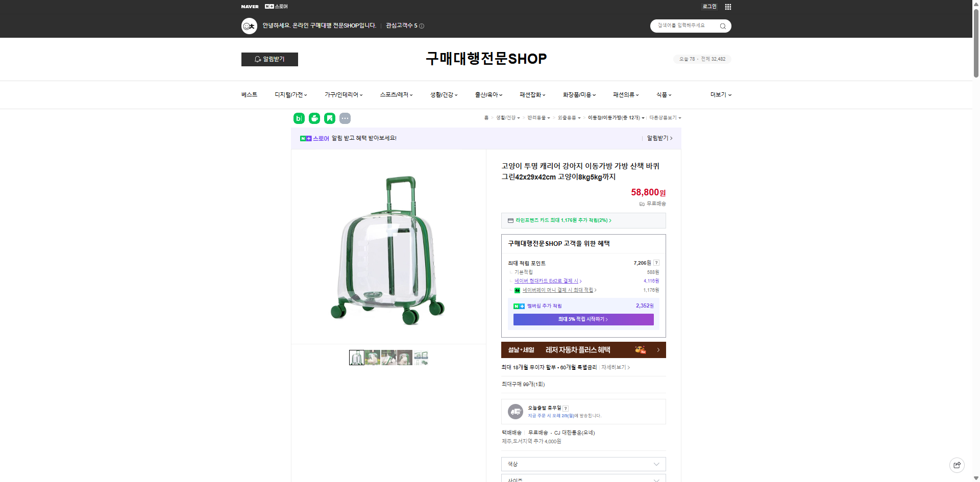The height and width of the screenshot is (482, 980).
Task: Click the question mark beside 오늘출발 휴무일
Action: (x=565, y=408)
